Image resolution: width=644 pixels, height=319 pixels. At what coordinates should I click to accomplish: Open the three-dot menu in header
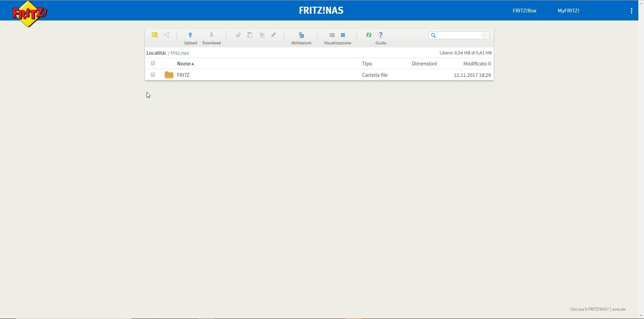pyautogui.click(x=631, y=11)
